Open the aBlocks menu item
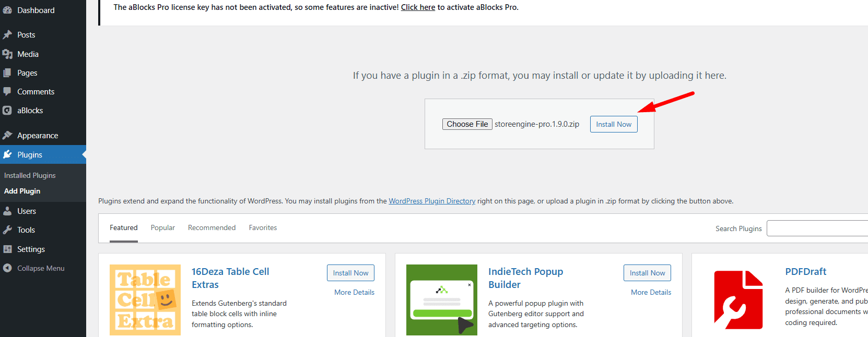 43,111
